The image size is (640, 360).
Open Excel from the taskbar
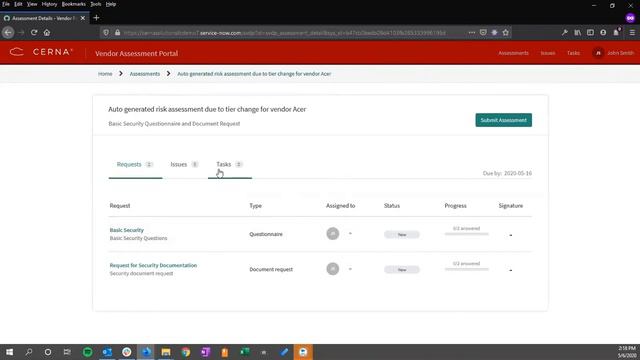[x=244, y=352]
